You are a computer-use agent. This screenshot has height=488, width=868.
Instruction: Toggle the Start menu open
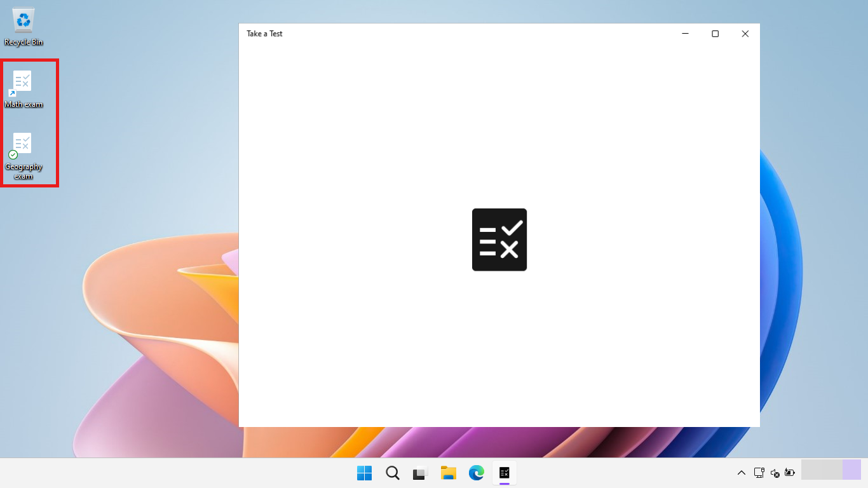364,473
